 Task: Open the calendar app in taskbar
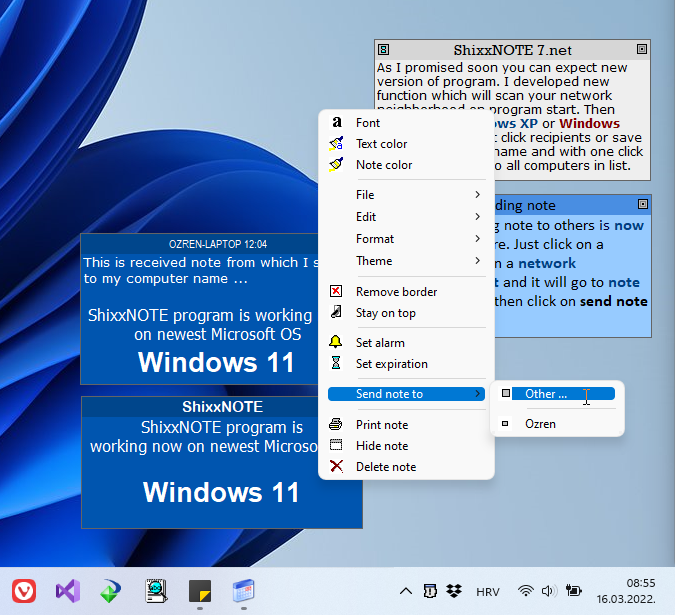click(x=244, y=591)
